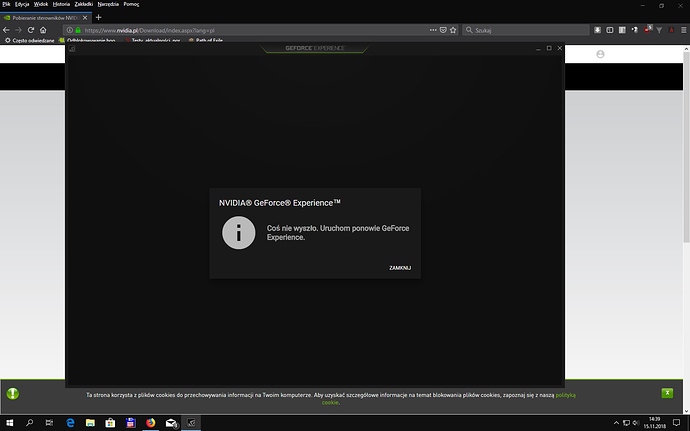The height and width of the screenshot is (431, 690).
Task: Open the 'Często odwiedzane' bookmarks folder
Action: point(29,41)
